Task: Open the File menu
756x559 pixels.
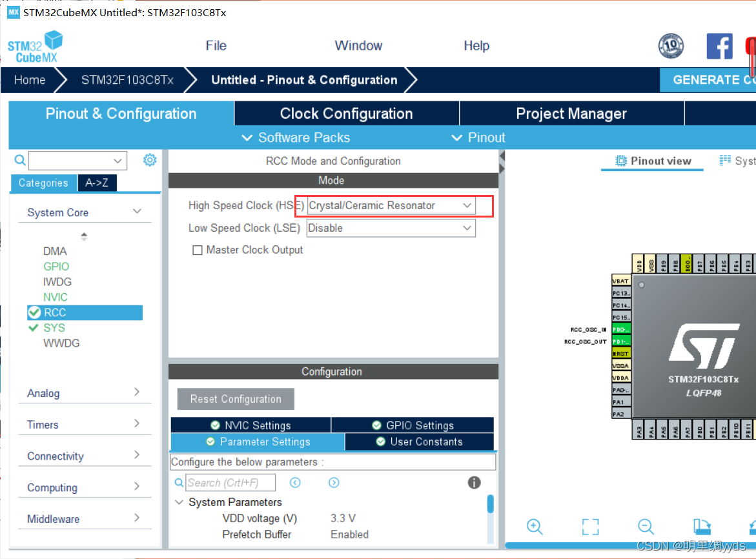Action: point(216,45)
